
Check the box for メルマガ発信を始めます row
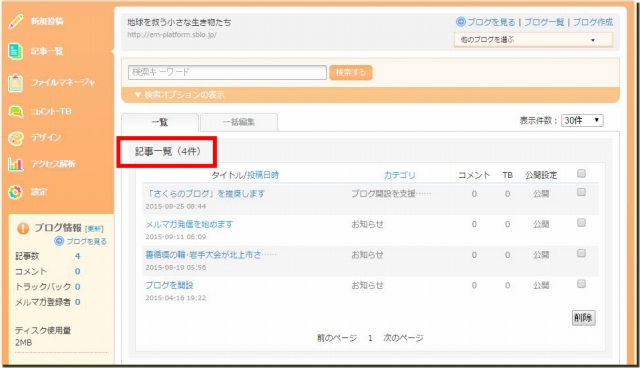point(581,222)
